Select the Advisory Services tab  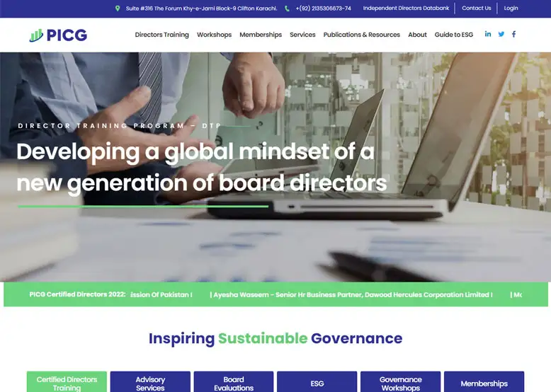point(150,382)
